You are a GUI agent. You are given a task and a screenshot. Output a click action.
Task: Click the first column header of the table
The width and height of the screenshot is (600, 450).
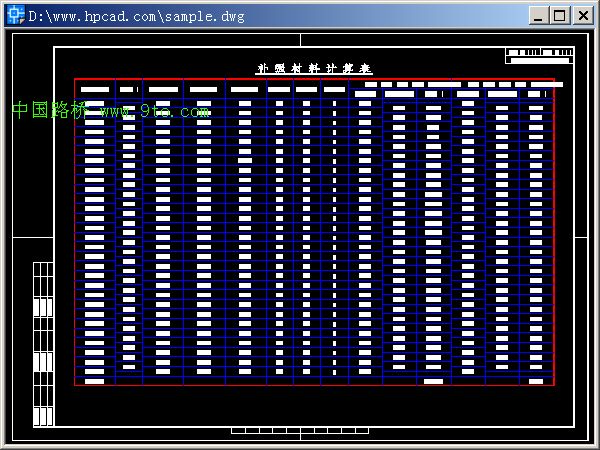(95, 89)
